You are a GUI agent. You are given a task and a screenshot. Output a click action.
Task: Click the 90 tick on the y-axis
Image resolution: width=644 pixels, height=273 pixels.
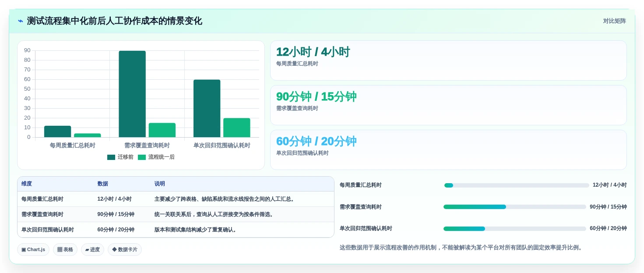[x=27, y=50]
